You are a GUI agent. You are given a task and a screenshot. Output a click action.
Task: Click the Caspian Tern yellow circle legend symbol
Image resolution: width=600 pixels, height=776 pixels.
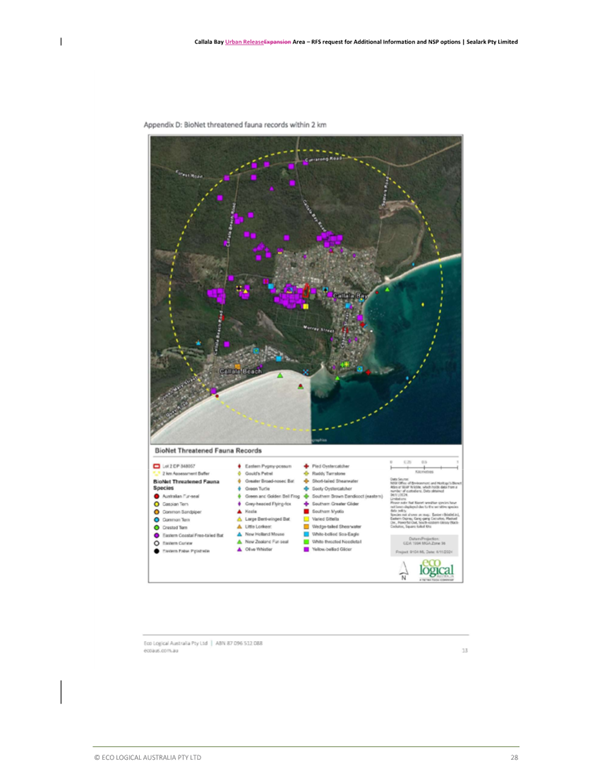[x=156, y=504]
